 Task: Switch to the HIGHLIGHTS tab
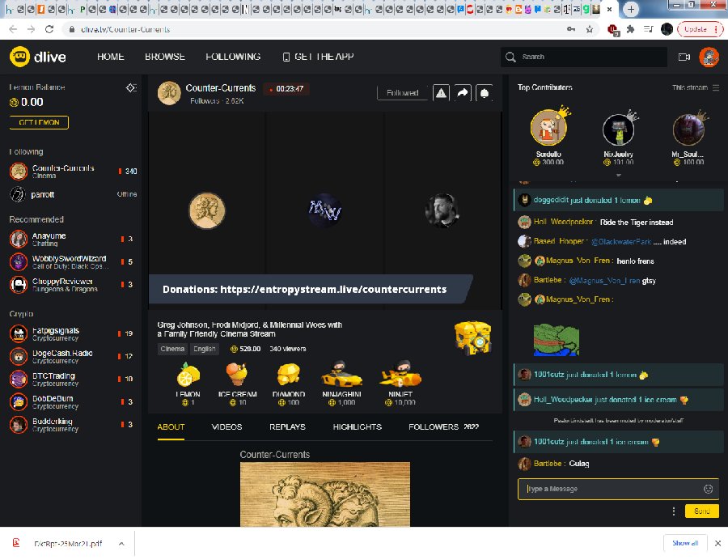tap(357, 426)
